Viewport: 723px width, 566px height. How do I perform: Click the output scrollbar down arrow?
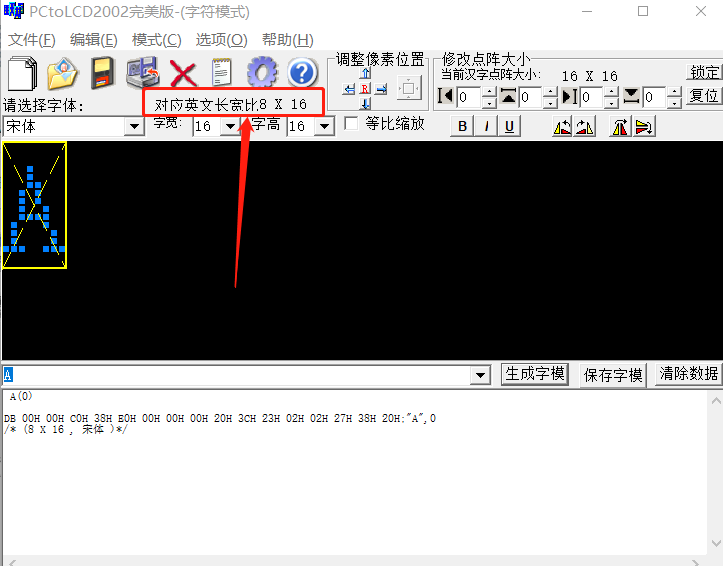(716, 543)
